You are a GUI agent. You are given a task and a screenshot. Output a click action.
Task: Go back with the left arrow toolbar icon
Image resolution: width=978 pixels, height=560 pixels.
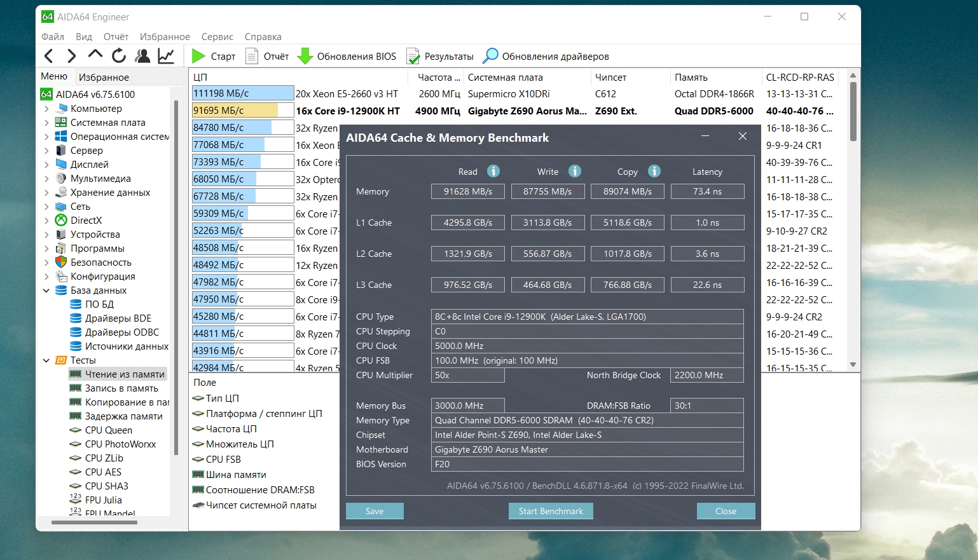click(49, 56)
